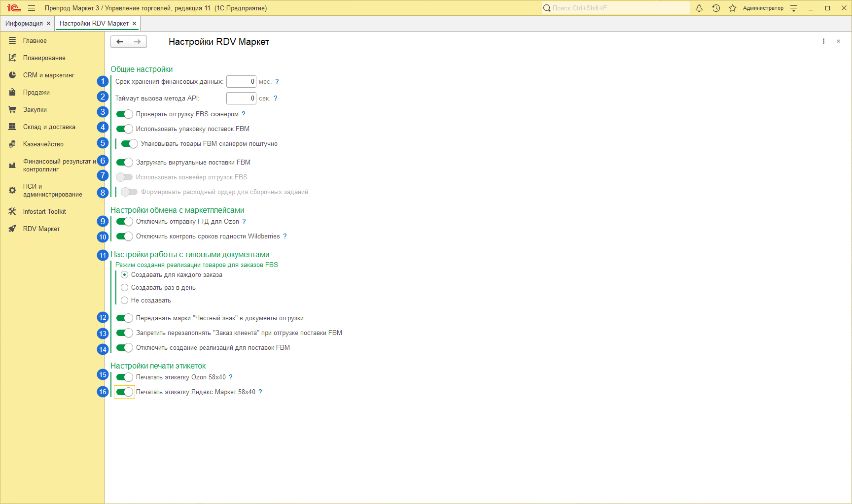
Task: Select Создавать для каждого заказа option
Action: (x=125, y=275)
